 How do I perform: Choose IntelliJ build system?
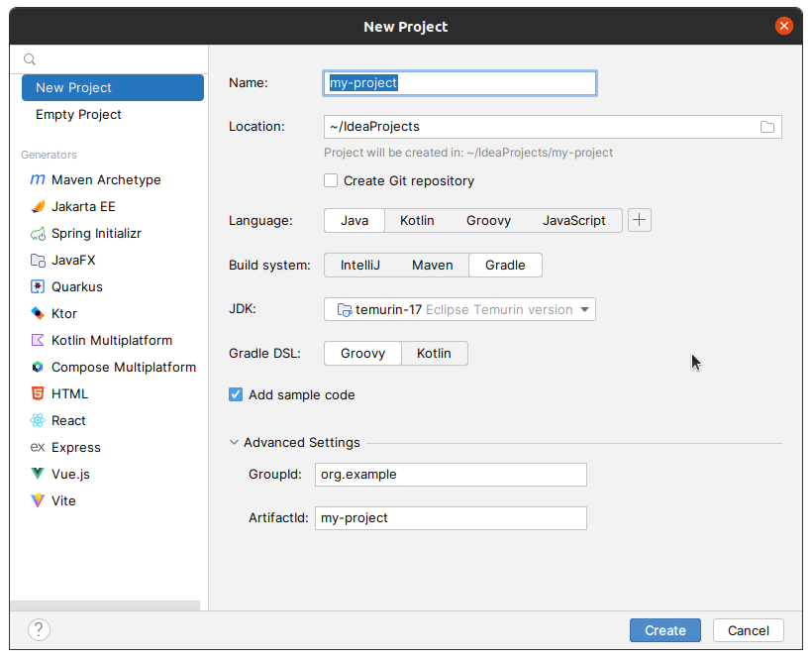click(x=359, y=266)
